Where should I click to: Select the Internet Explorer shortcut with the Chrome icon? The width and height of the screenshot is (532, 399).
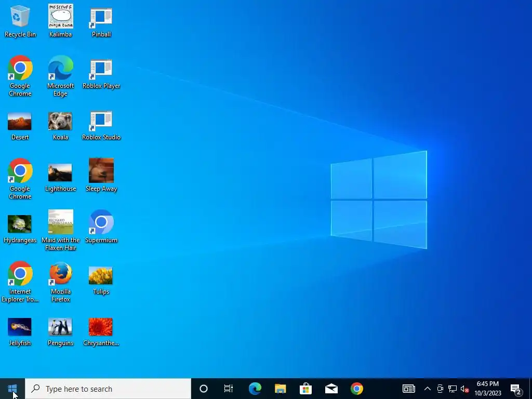point(20,282)
